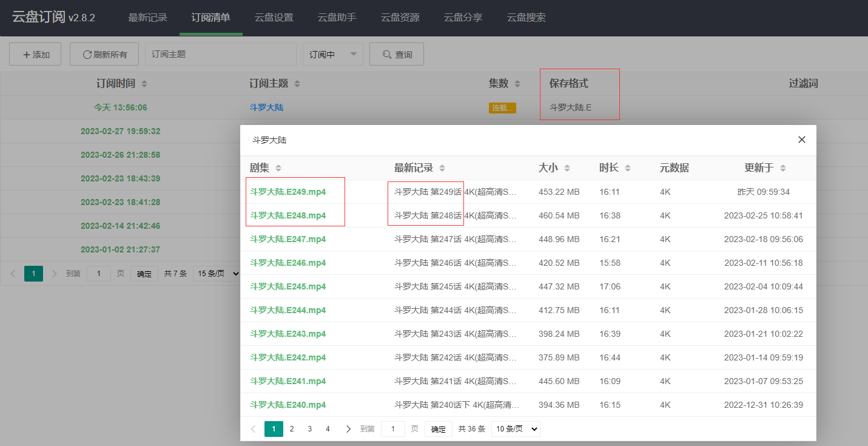This screenshot has width=868, height=446.
Task: Sort the 大小 column in the dialog
Action: 567,168
